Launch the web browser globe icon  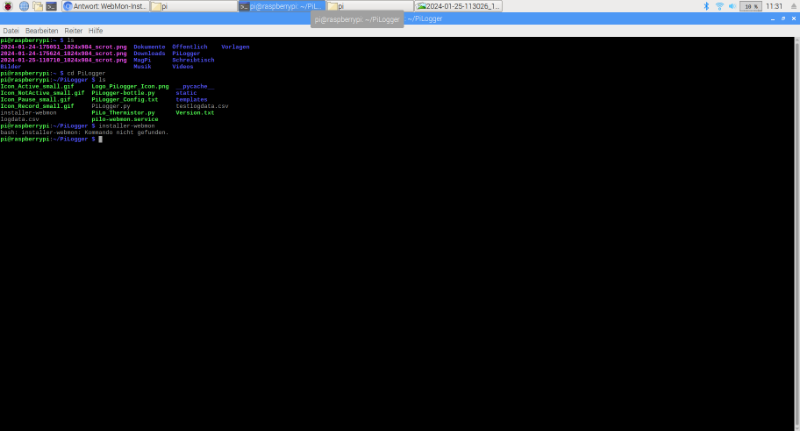click(22, 6)
